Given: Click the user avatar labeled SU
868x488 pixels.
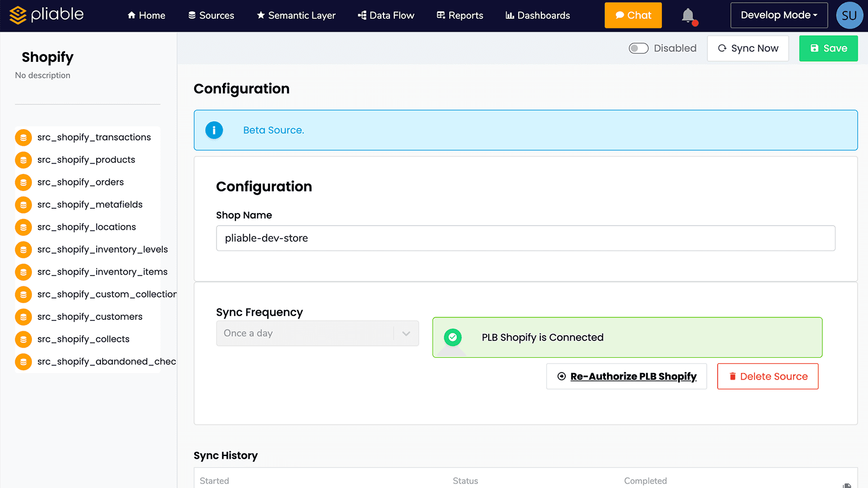Looking at the screenshot, I should coord(849,15).
